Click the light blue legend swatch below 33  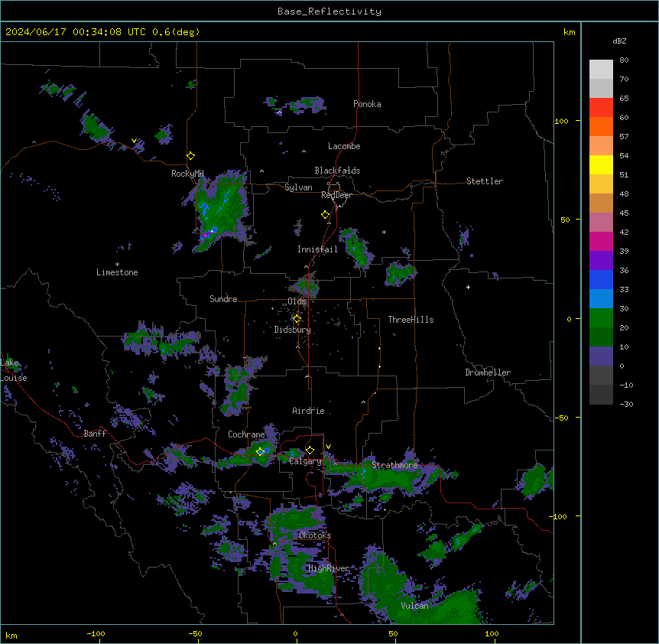[x=601, y=299]
